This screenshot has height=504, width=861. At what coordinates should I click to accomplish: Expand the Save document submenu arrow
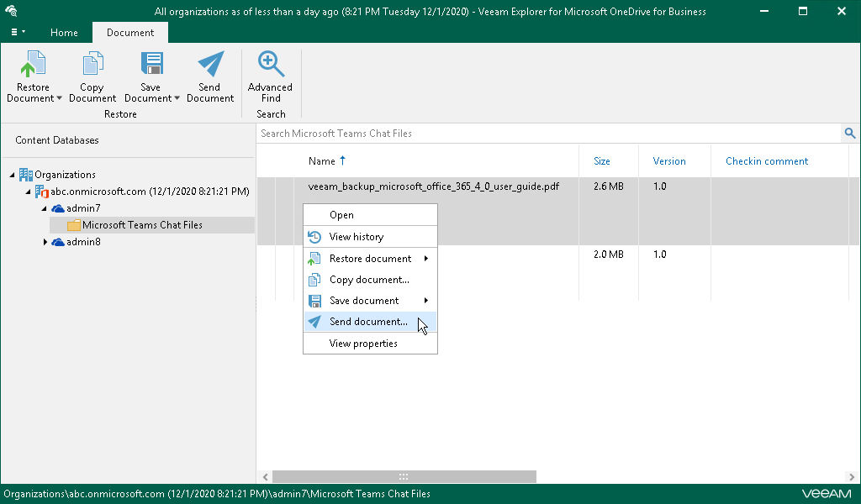(x=426, y=301)
